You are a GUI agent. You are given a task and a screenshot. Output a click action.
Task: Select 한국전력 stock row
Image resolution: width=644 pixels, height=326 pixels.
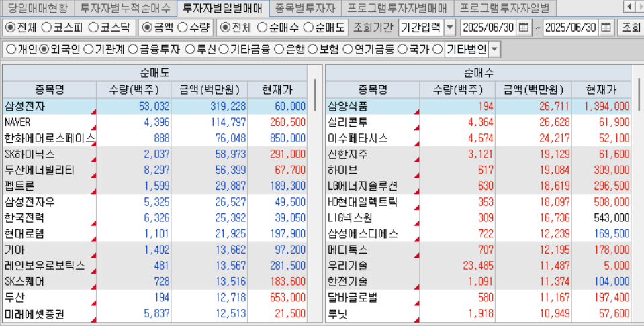155,218
